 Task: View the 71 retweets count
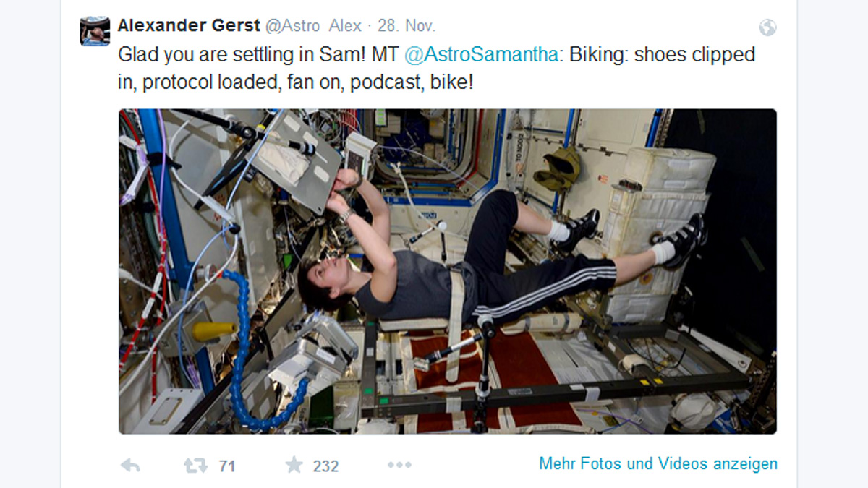227,466
